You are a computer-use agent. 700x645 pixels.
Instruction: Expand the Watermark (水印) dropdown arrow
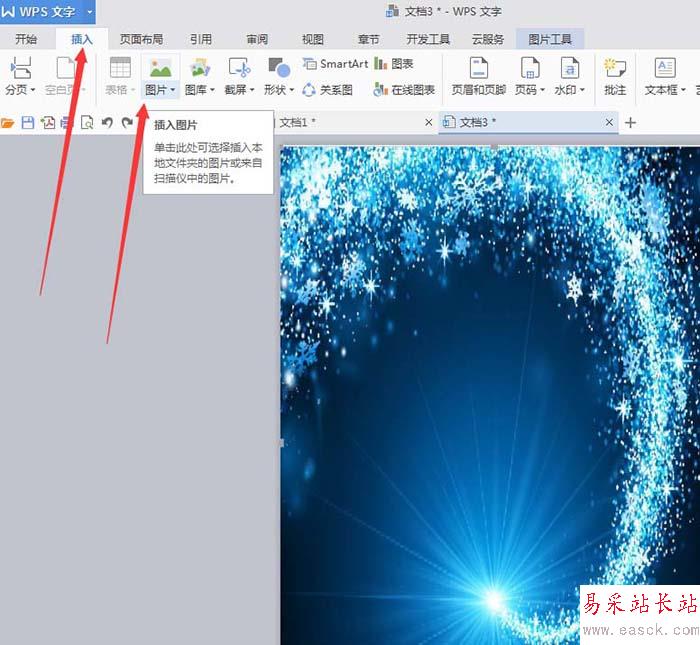point(582,90)
